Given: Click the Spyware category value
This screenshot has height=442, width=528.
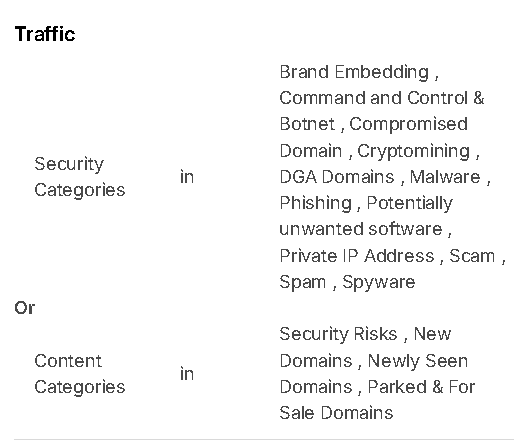Looking at the screenshot, I should (x=379, y=282).
